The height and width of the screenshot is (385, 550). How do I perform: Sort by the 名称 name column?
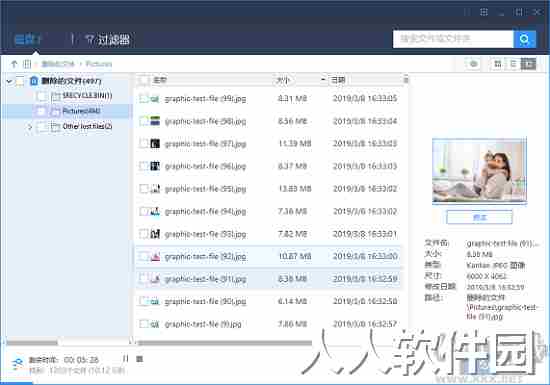(160, 80)
